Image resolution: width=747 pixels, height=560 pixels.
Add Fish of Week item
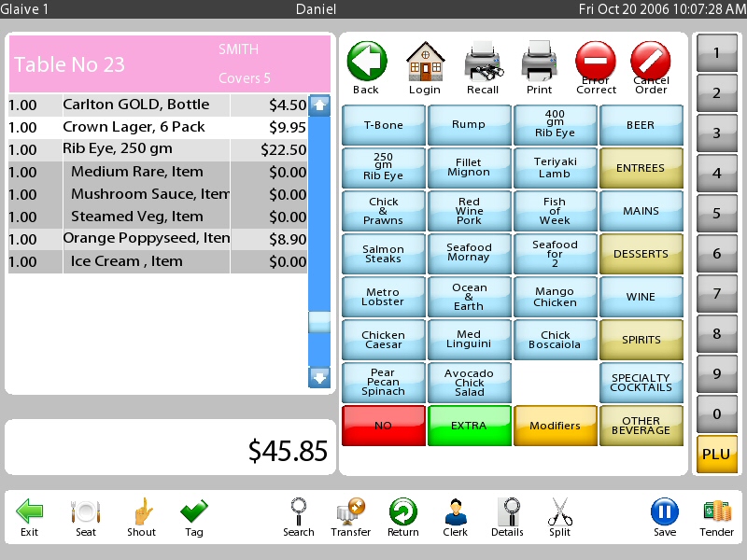(x=555, y=211)
